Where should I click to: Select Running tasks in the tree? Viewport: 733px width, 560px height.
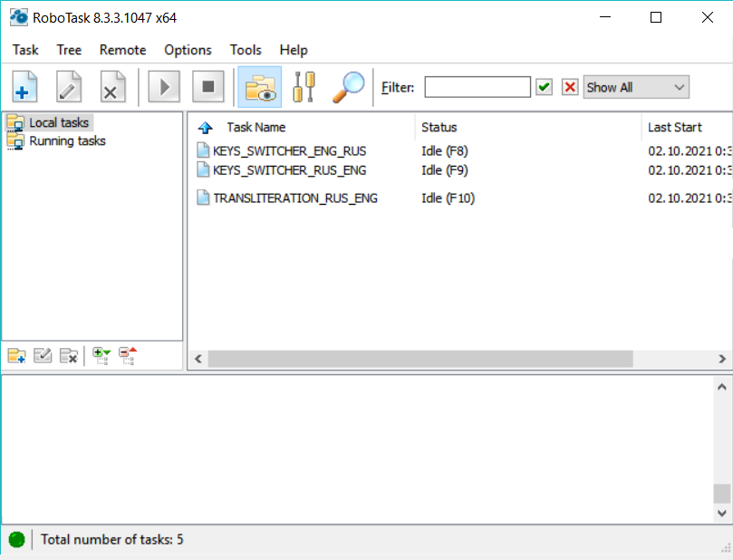(67, 140)
